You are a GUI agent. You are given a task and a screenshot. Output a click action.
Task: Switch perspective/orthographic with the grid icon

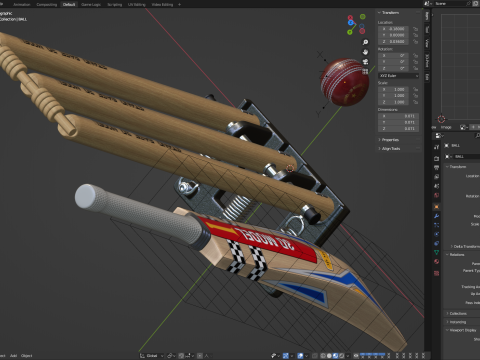coord(365,71)
